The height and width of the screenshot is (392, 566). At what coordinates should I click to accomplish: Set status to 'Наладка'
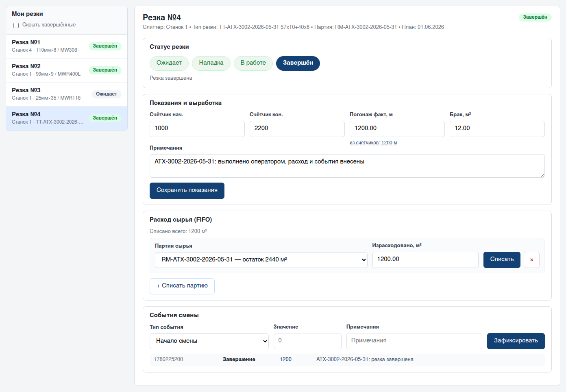pyautogui.click(x=211, y=63)
